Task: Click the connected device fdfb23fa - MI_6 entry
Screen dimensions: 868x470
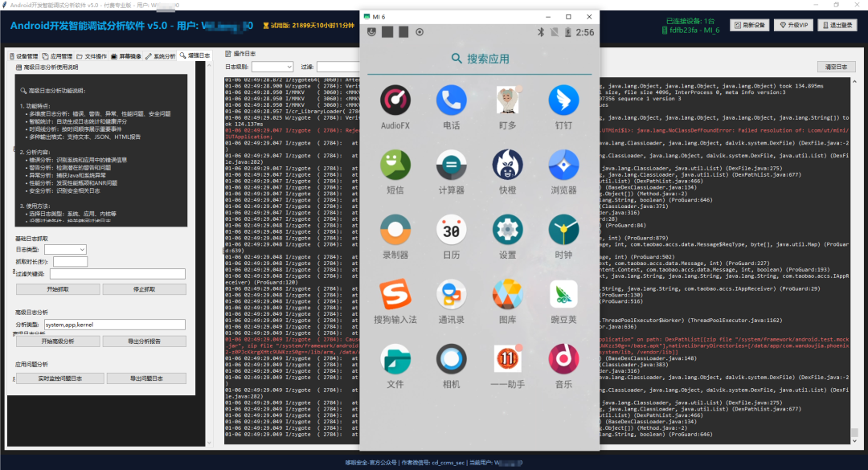Action: tap(690, 30)
